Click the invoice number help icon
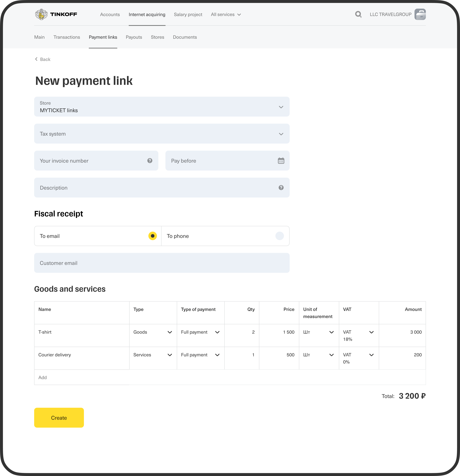This screenshot has height=476, width=460. click(x=150, y=161)
